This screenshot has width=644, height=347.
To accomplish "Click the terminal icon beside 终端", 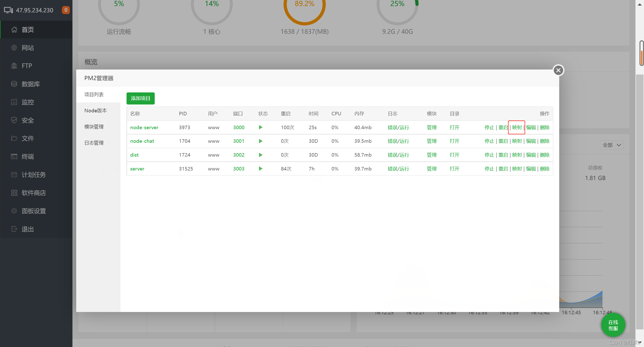I will [x=14, y=156].
